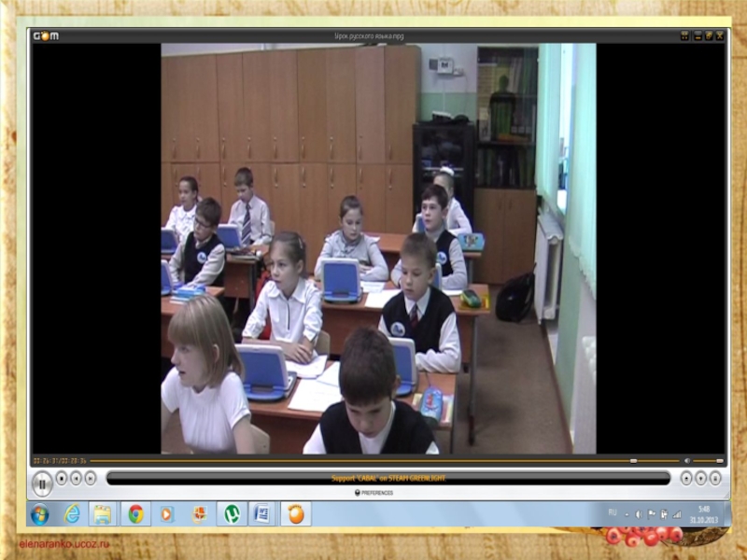Screen dimensions: 747x560
Task: Show hidden tray icons arrow
Action: 627,515
